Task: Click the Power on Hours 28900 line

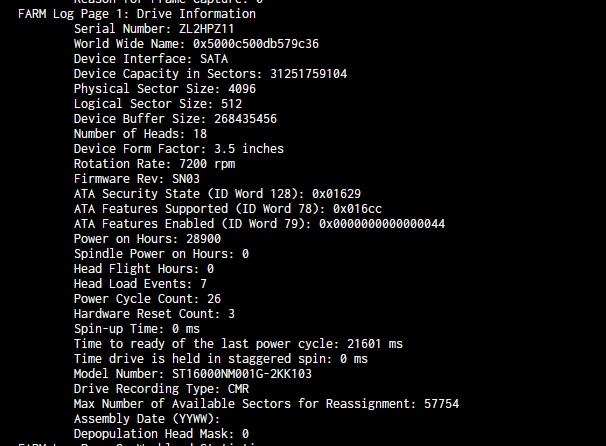Action: pos(147,239)
